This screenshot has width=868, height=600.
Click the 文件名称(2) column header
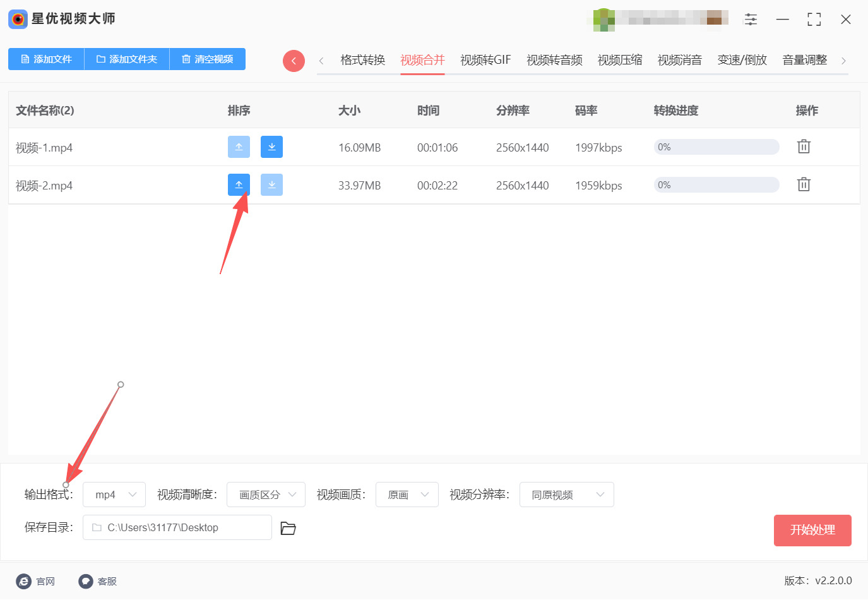[45, 111]
